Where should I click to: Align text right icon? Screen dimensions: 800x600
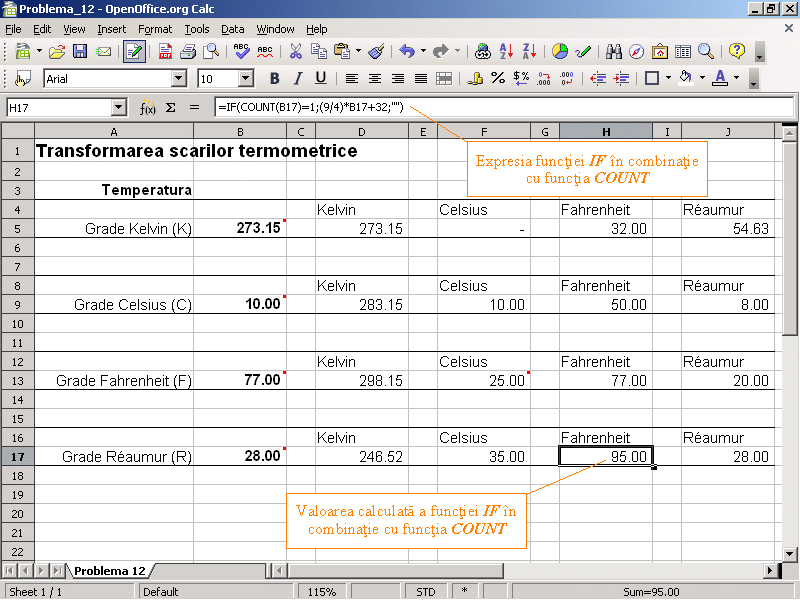pyautogui.click(x=397, y=79)
